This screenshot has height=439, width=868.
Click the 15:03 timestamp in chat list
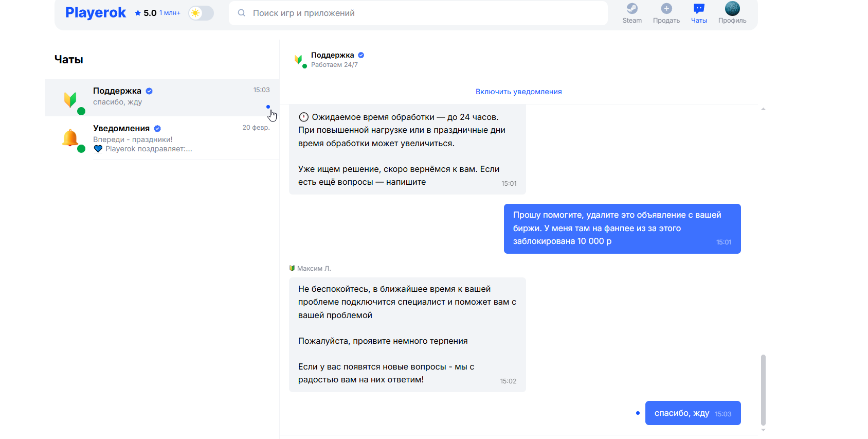click(261, 90)
